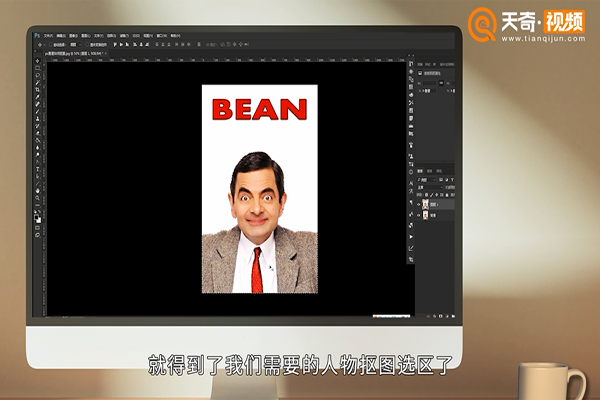Toggle Quick Mask mode icon
600x400 pixels.
pyautogui.click(x=38, y=228)
